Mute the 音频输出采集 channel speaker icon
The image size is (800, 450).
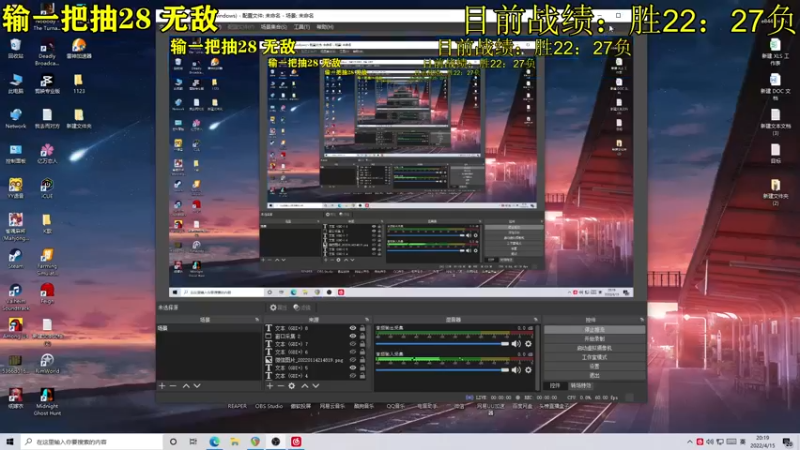(516, 343)
